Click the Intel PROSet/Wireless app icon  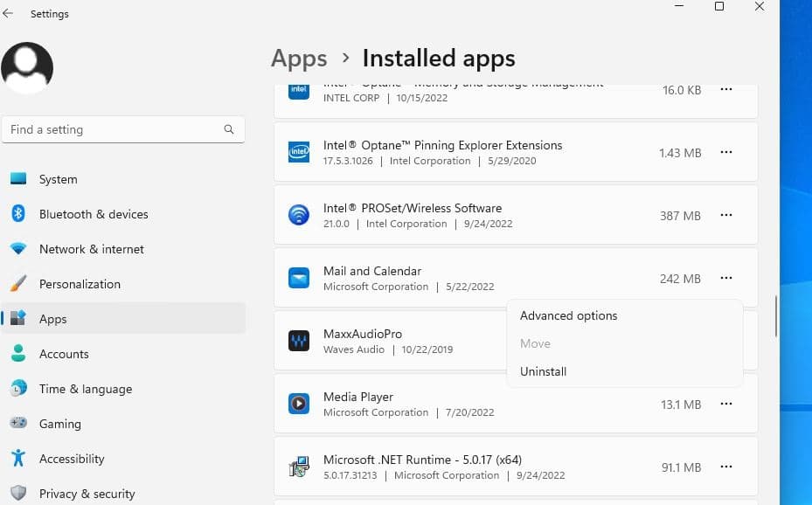coord(299,215)
